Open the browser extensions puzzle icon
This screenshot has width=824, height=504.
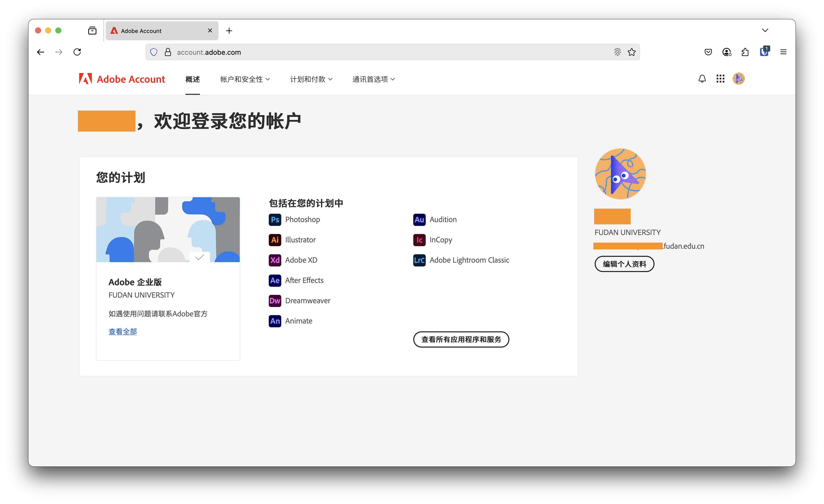click(745, 52)
